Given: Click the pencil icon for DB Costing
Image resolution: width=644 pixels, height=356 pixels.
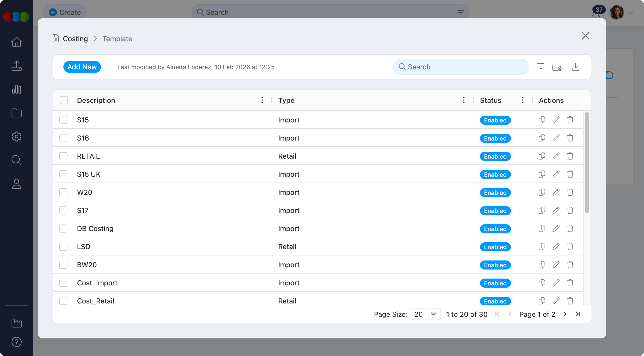Looking at the screenshot, I should pyautogui.click(x=556, y=229).
